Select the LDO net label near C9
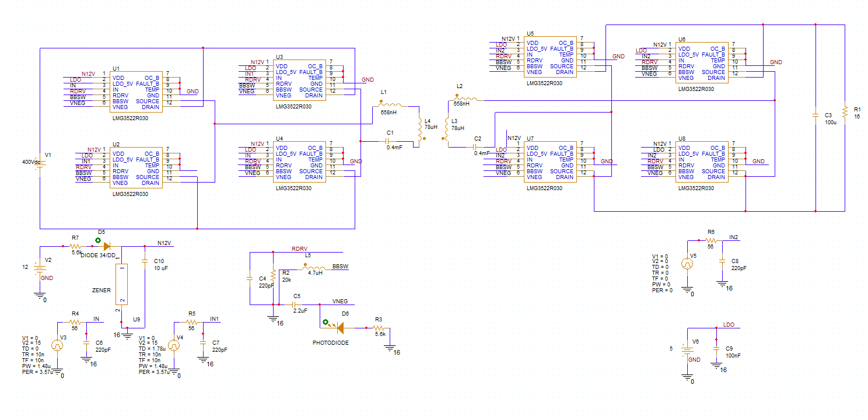The image size is (868, 420). (729, 324)
